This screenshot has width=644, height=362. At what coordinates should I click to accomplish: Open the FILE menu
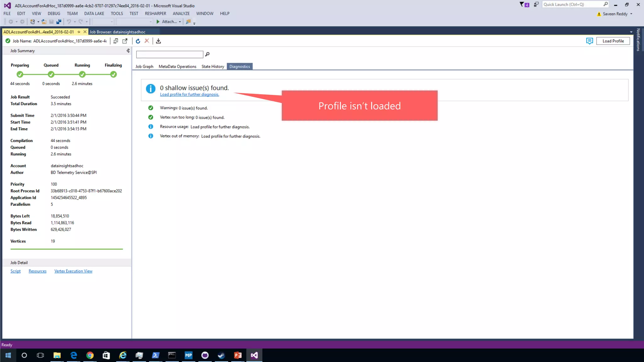7,14
